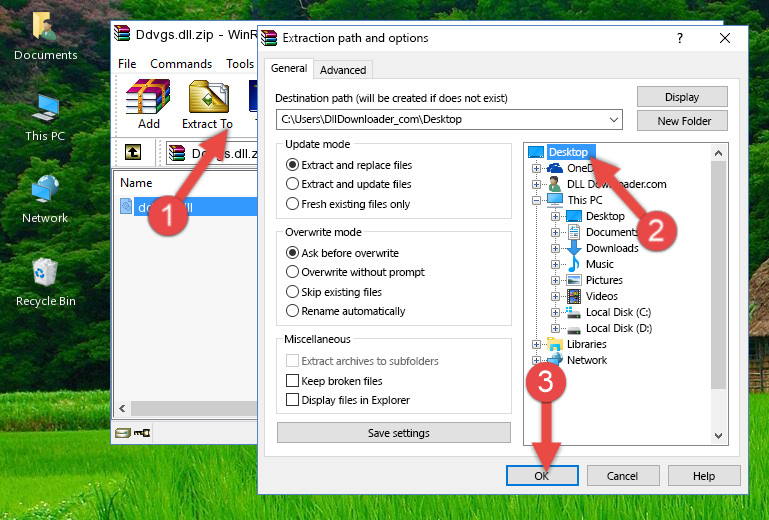Select Rename automatically option
The image size is (769, 520).
(345, 311)
